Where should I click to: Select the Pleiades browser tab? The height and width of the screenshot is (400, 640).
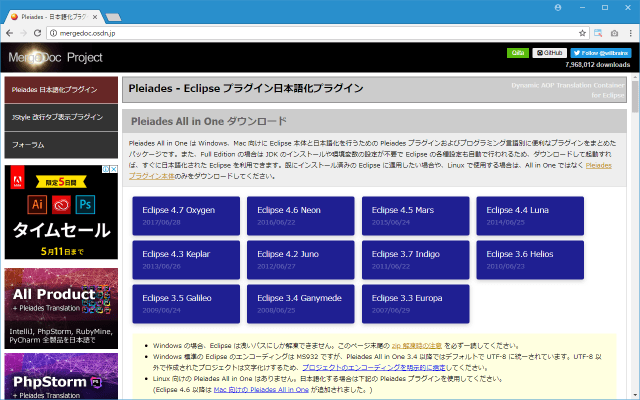pyautogui.click(x=53, y=17)
